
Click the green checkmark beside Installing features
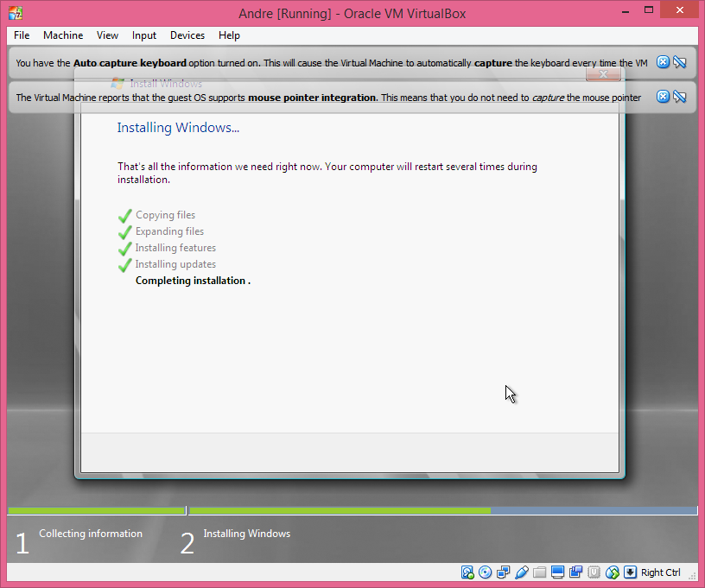click(125, 249)
